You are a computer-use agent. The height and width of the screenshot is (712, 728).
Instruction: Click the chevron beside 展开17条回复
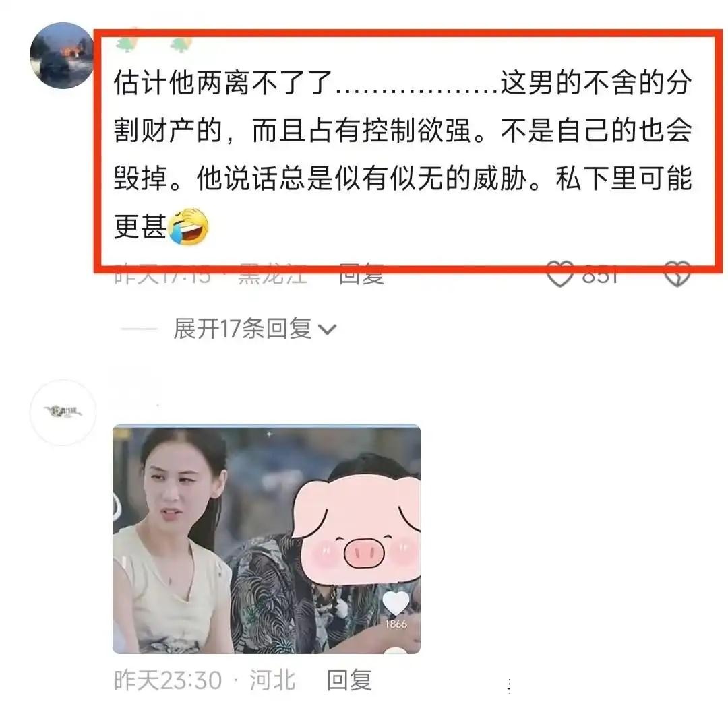click(328, 330)
